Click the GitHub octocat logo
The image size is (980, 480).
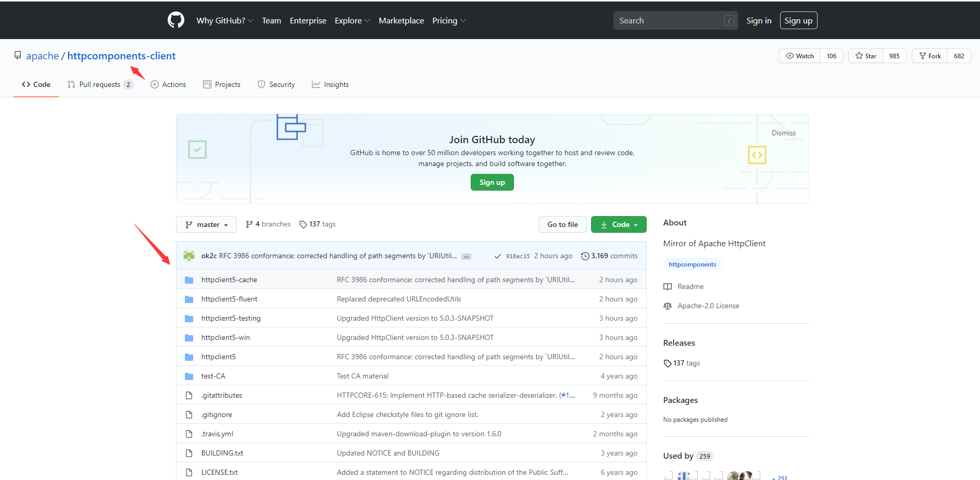click(175, 20)
